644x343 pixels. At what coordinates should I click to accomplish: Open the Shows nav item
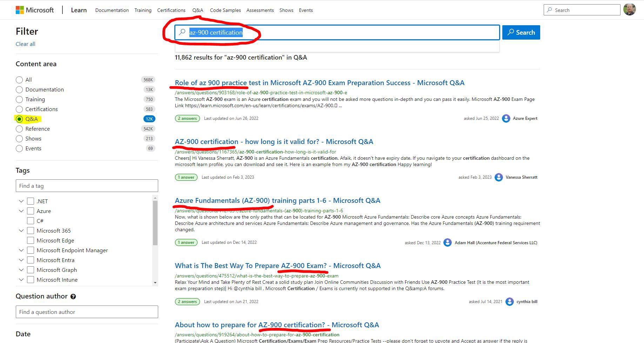(286, 10)
